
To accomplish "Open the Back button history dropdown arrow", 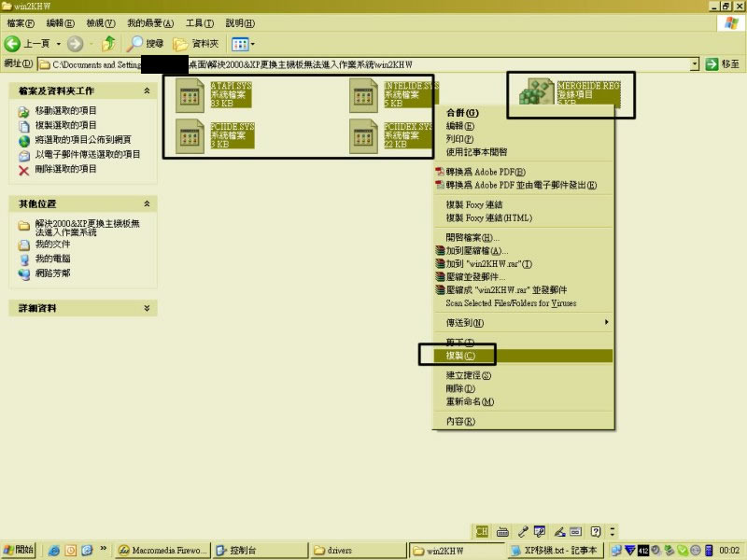I will click(59, 44).
